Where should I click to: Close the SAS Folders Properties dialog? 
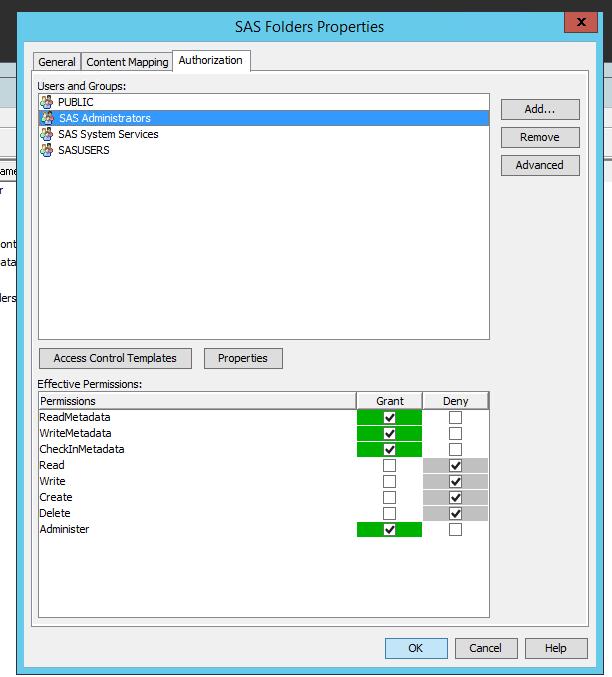pos(581,22)
